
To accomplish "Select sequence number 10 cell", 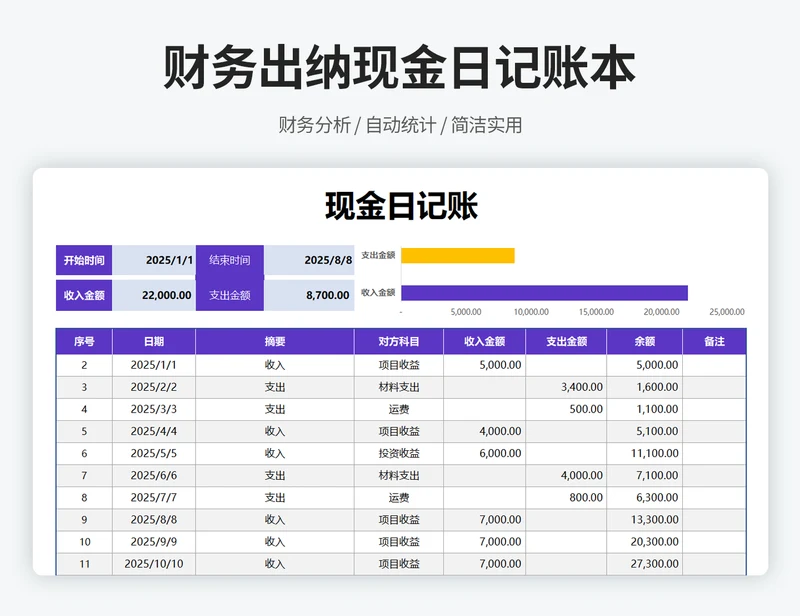I will pyautogui.click(x=84, y=542).
